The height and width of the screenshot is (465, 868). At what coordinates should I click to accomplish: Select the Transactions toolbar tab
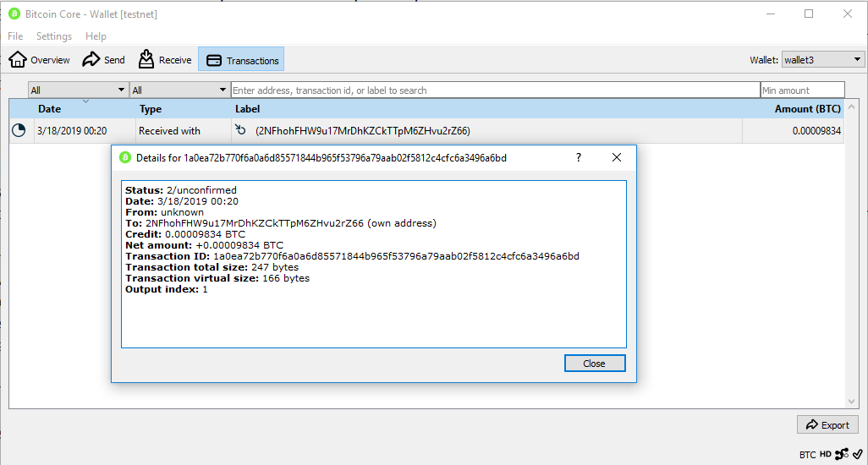241,60
